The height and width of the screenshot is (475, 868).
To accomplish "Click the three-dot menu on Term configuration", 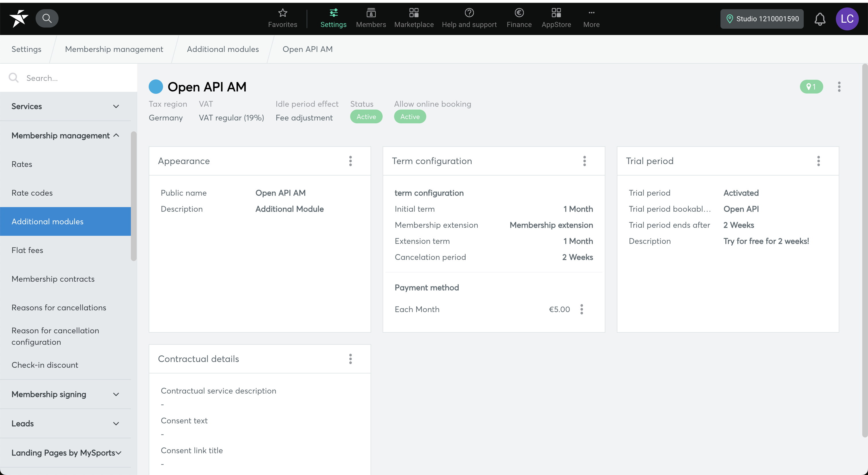I will (x=584, y=161).
